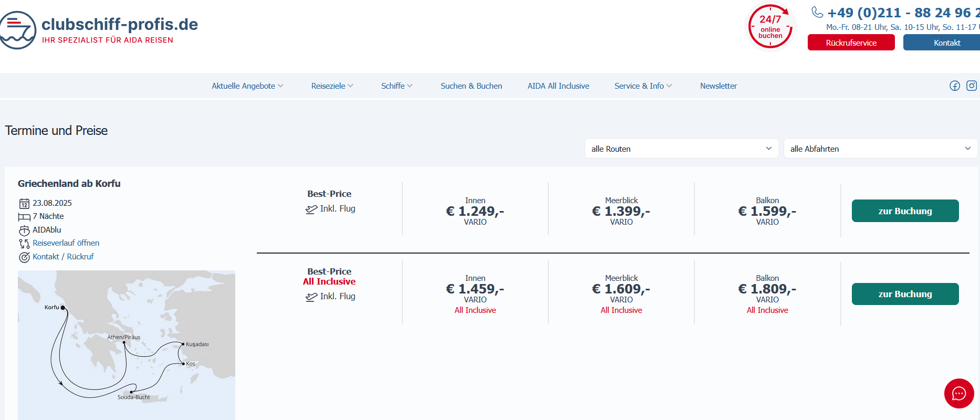Click the Greece cruise route map
The height and width of the screenshot is (420, 980).
pyautogui.click(x=127, y=344)
